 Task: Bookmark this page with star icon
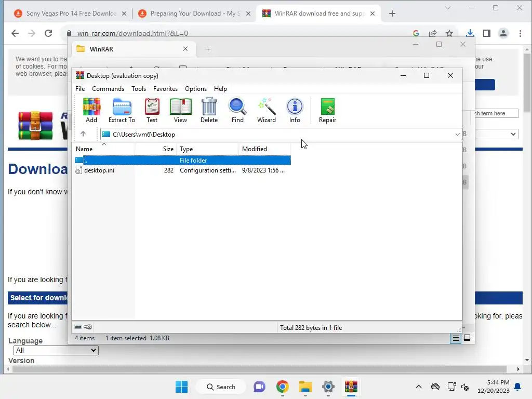pyautogui.click(x=449, y=33)
